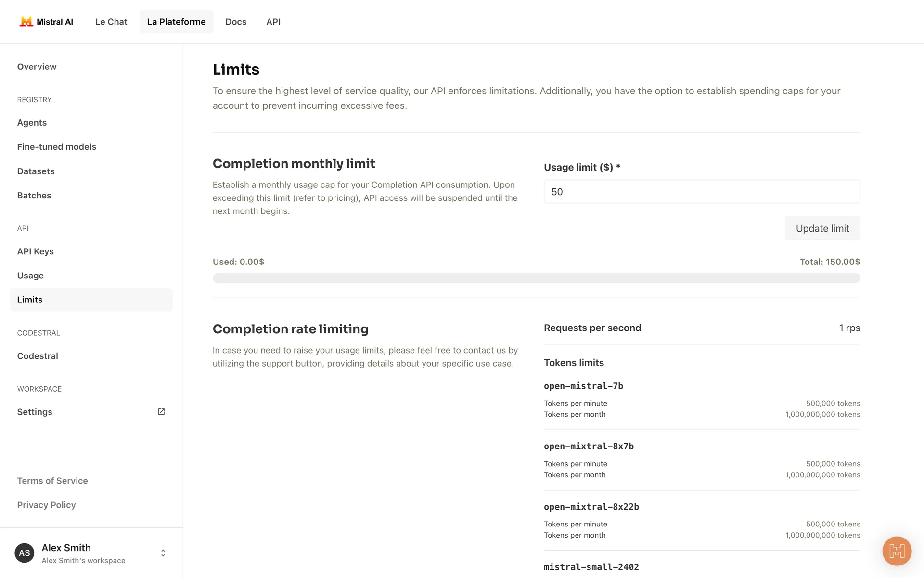Open the orange Mistral support chat button
The image size is (924, 578).
[897, 551]
